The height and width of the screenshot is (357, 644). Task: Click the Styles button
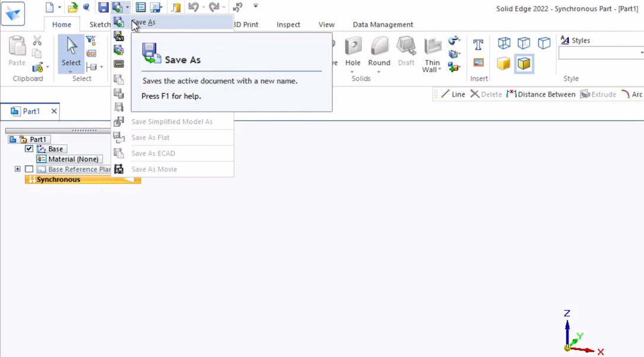tap(575, 40)
